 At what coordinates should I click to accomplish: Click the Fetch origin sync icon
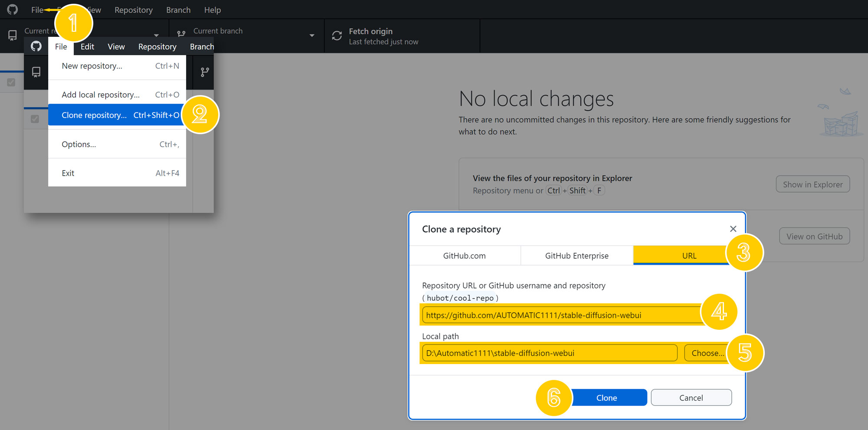pos(337,36)
